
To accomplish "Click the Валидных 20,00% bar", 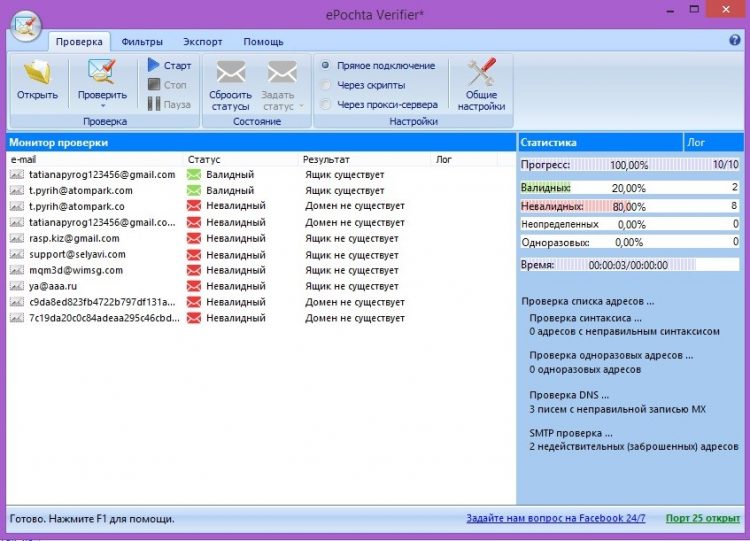I will click(x=629, y=188).
